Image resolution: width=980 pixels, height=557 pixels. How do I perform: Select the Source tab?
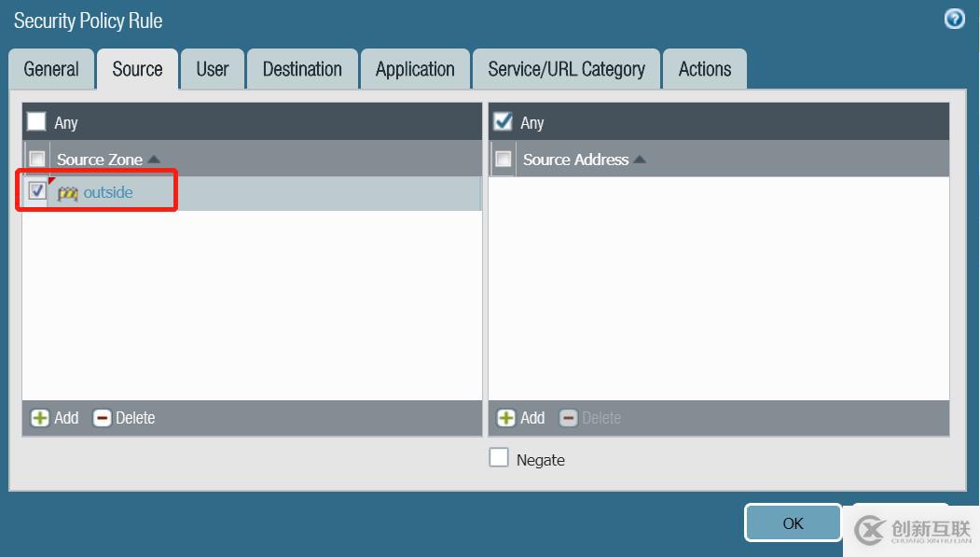pos(137,69)
